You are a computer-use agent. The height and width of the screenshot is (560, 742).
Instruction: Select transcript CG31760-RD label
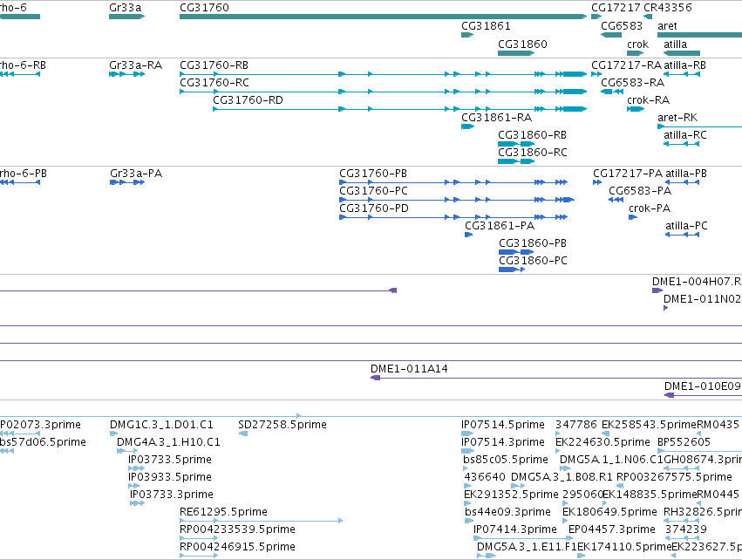(x=248, y=100)
